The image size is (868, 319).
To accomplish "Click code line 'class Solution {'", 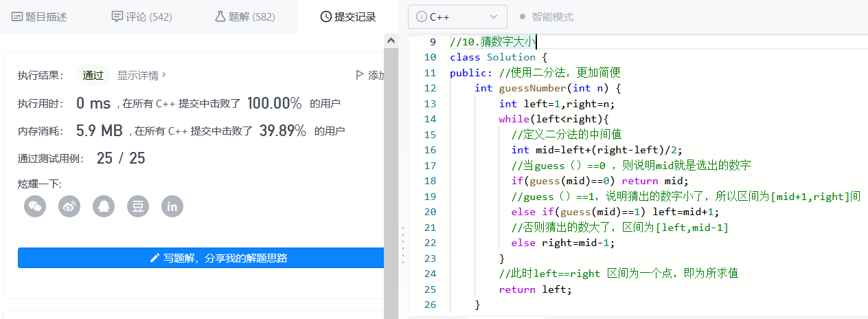I will pos(498,57).
